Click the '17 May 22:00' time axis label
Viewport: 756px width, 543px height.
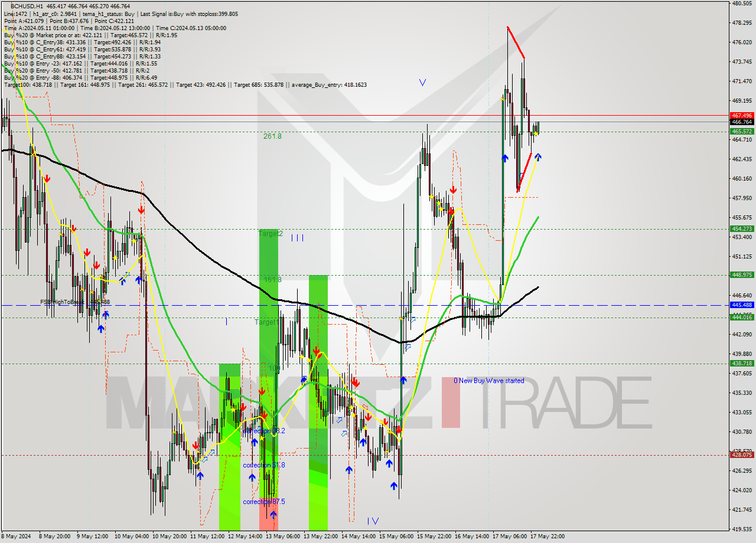(548, 537)
